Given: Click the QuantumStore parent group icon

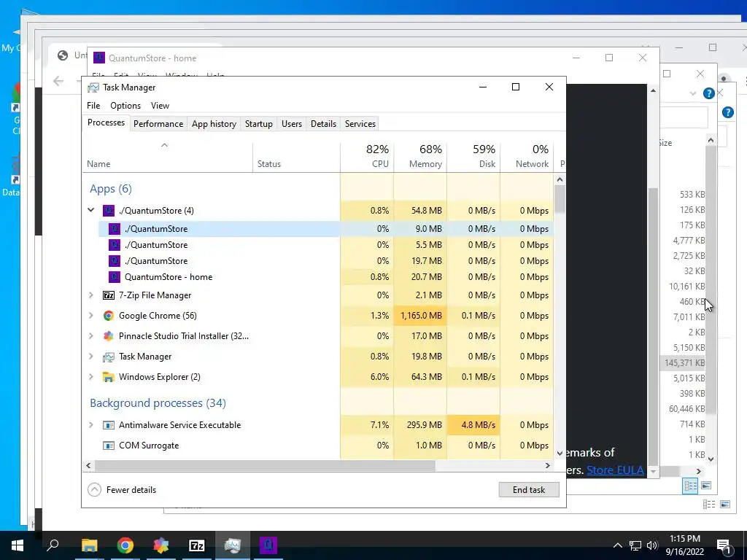Looking at the screenshot, I should tap(109, 210).
